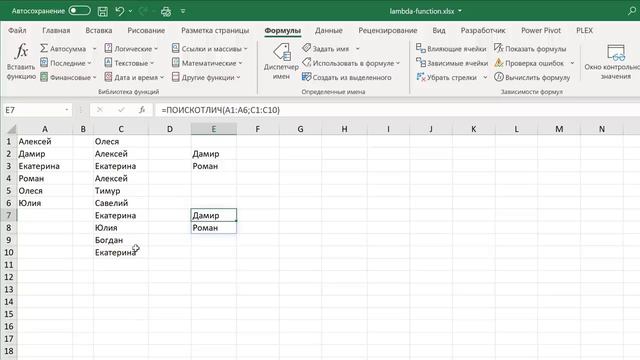This screenshot has height=360, width=640.
Task: Expand the Автосумма dropdown arrow
Action: 94,49
